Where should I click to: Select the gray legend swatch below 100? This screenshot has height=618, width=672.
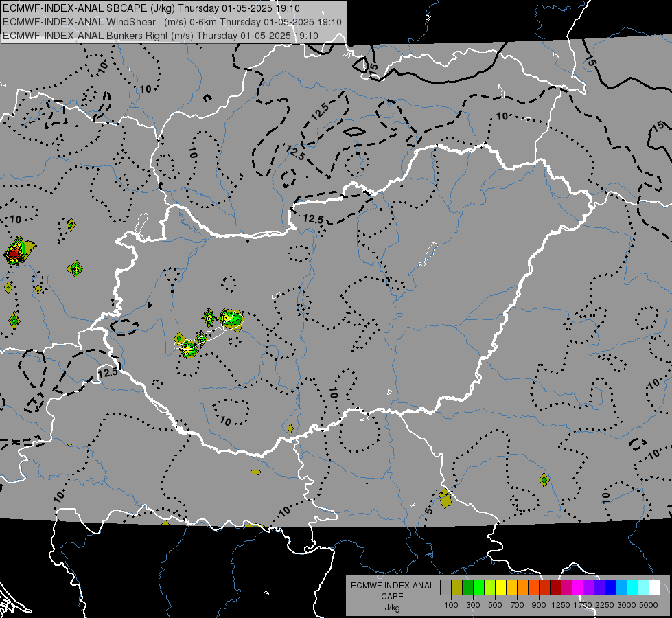coord(445,587)
